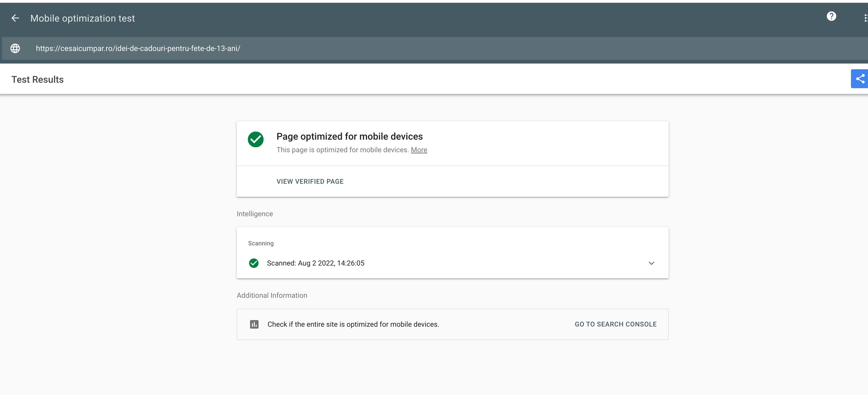Click Page optimized for mobile devices heading
868x395 pixels.
349,136
